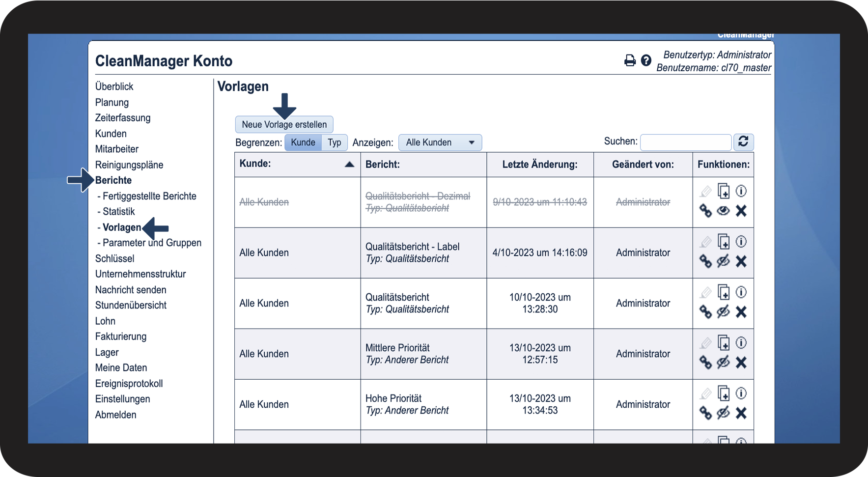Toggle visibility icon for Mittlere Priorität row
The height and width of the screenshot is (477, 868).
723,363
